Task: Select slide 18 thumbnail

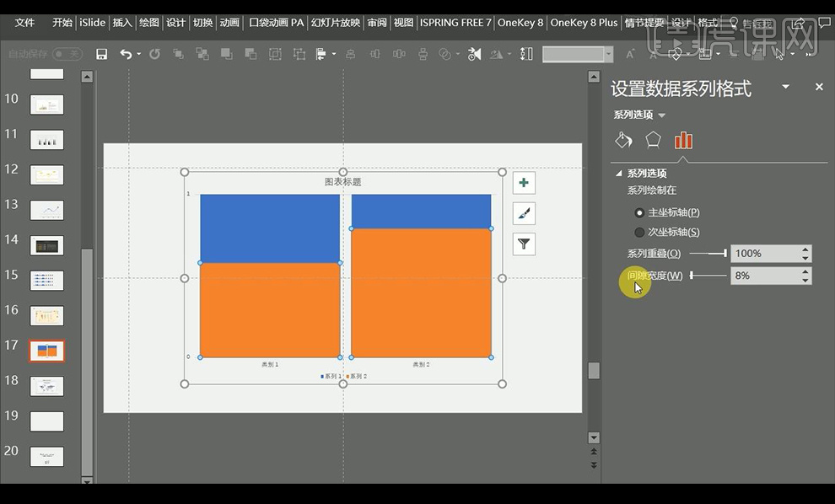Action: [x=47, y=385]
